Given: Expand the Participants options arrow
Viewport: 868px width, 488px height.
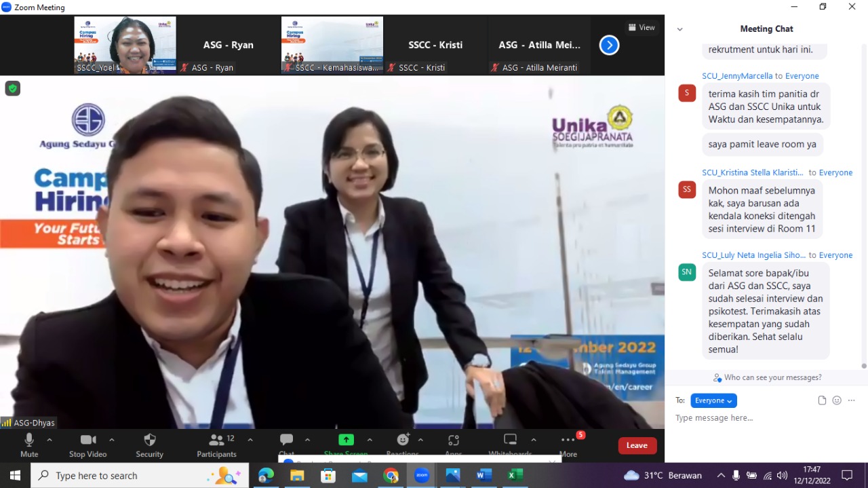Looking at the screenshot, I should [x=250, y=440].
